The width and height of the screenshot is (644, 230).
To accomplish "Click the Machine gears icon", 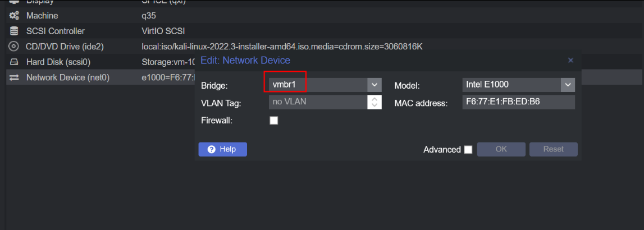I will pos(15,16).
